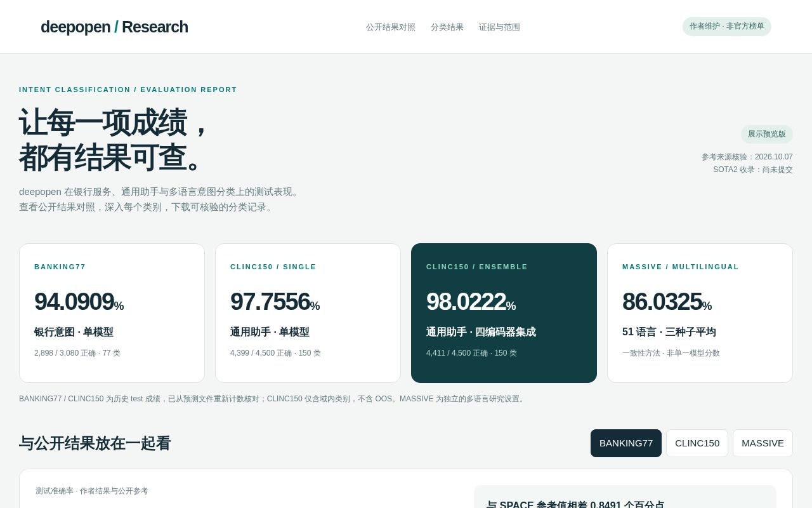Click the 通用助手 · 四编码器集成 subtitle

pos(481,332)
